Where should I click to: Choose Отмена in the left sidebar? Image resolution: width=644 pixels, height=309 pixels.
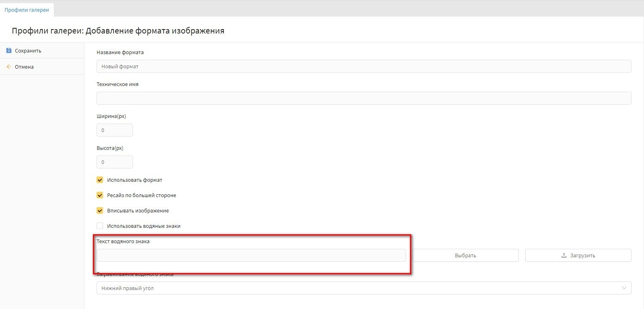[x=24, y=67]
